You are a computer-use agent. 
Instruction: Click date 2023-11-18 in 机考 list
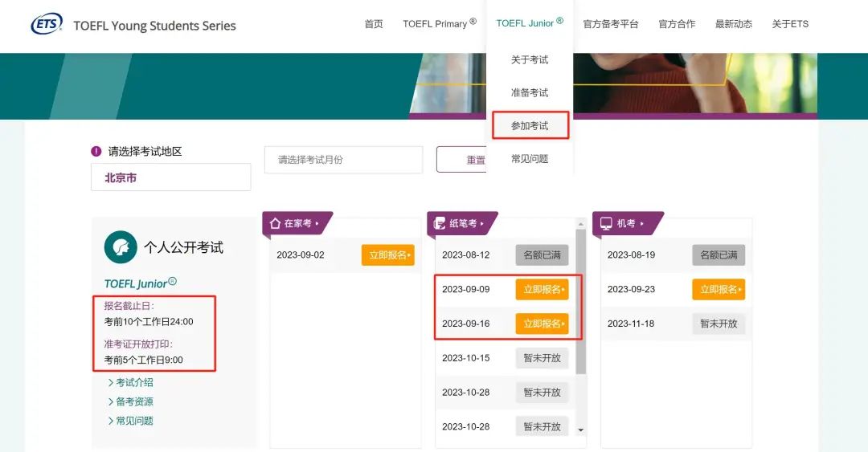[x=631, y=324]
